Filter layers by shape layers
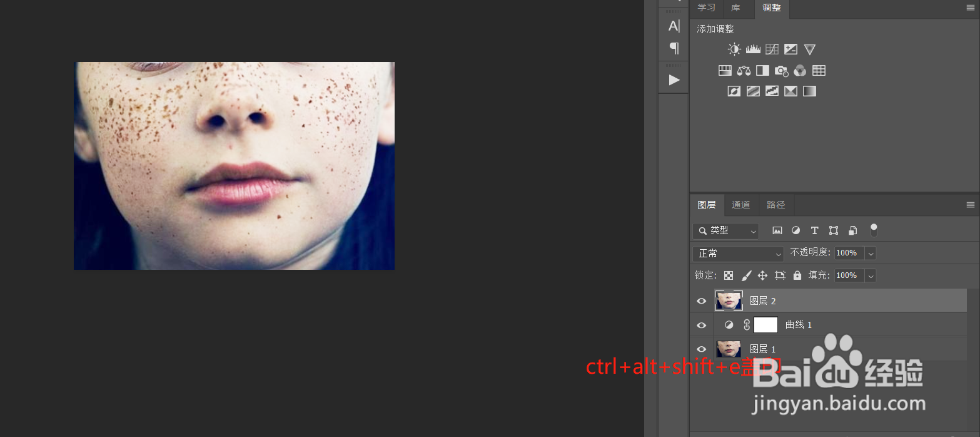The width and height of the screenshot is (980, 437). coord(833,230)
